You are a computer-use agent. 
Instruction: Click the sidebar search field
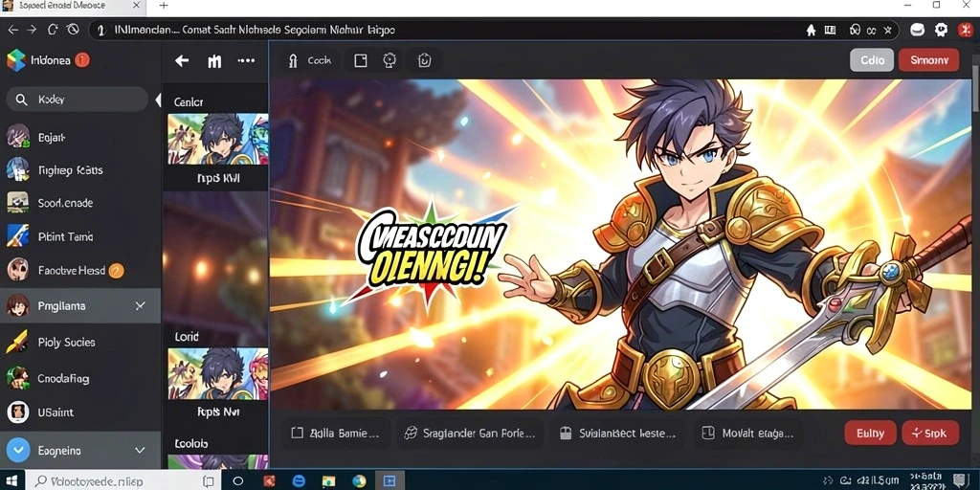point(77,100)
